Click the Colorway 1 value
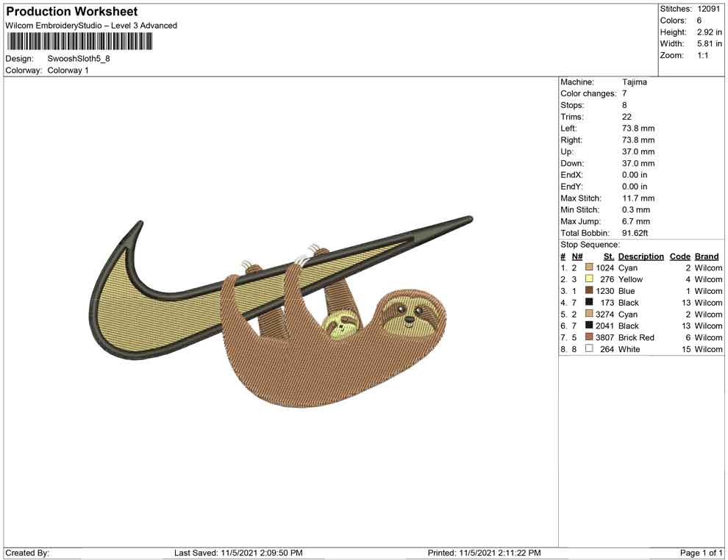The width and height of the screenshot is (728, 560). (68, 71)
